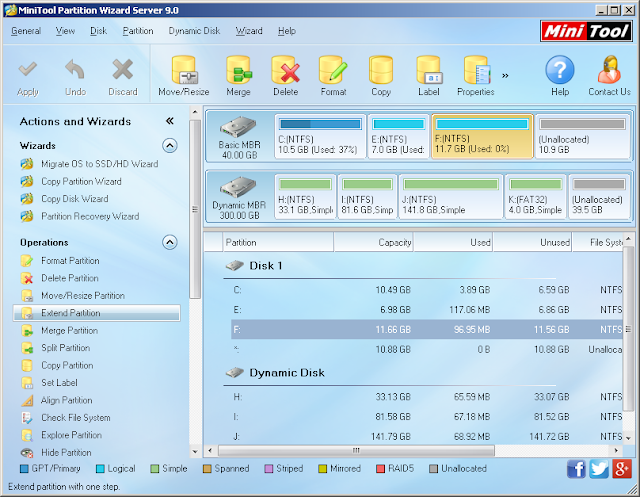
Task: Select the 39.5 GB Unallocated block
Action: click(x=599, y=197)
